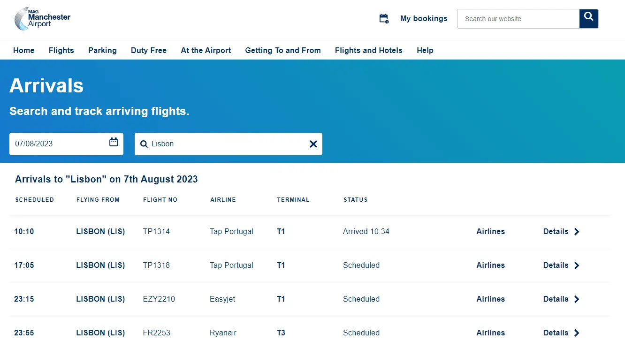
Task: Open Details for flight TP1318
Action: coord(556,265)
